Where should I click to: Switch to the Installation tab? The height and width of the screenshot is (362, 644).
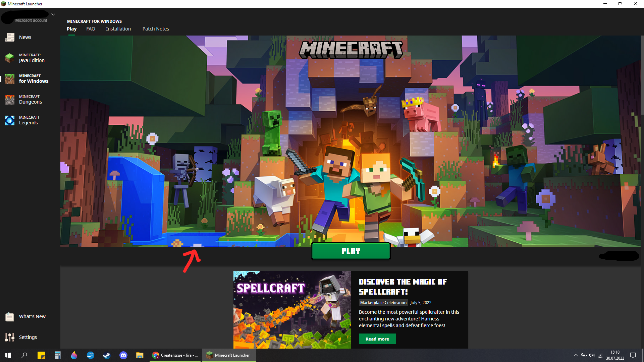[118, 29]
